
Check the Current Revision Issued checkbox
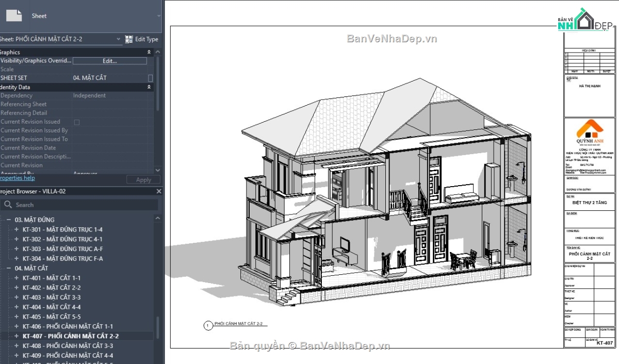pyautogui.click(x=76, y=122)
